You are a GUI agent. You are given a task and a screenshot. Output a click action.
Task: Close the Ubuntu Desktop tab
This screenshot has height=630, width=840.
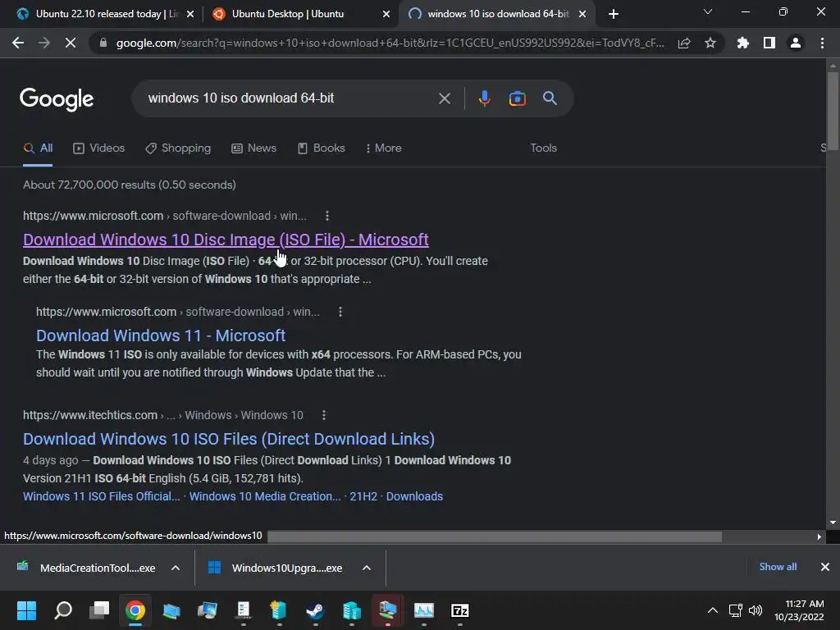[386, 14]
